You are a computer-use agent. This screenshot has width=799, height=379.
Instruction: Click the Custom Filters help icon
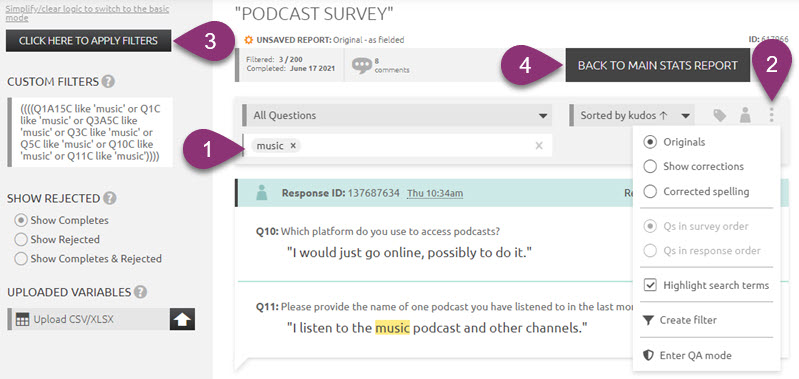pos(108,82)
